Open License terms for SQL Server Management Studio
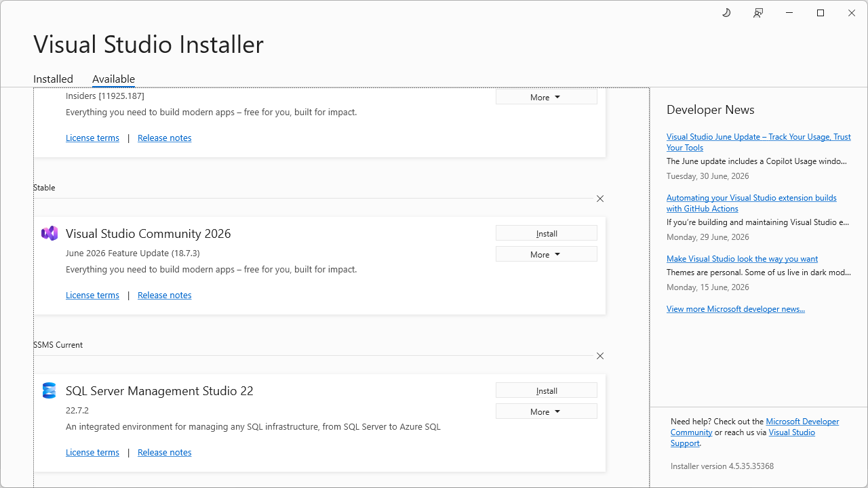The height and width of the screenshot is (488, 868). (92, 452)
